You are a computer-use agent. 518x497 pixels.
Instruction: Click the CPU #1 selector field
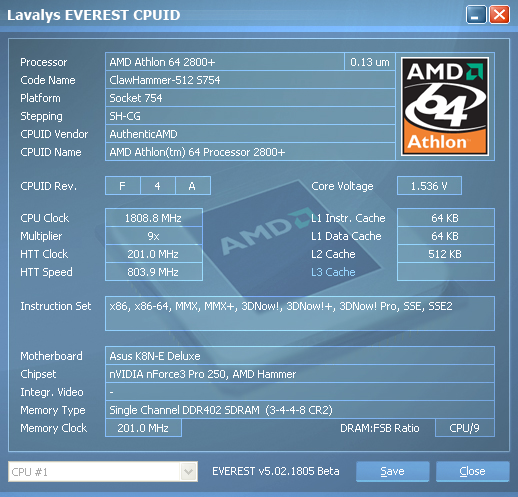click(x=103, y=471)
